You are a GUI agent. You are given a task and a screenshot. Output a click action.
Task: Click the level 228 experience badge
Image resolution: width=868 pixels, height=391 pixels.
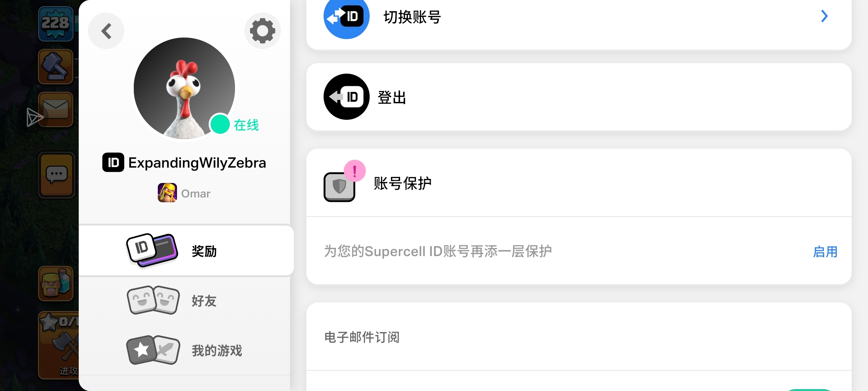(56, 24)
